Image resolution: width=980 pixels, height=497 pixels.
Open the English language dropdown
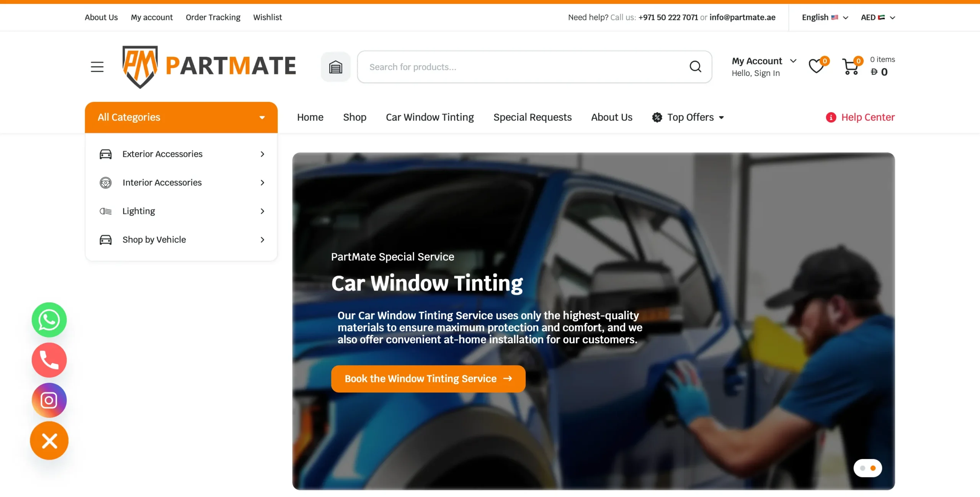(825, 17)
